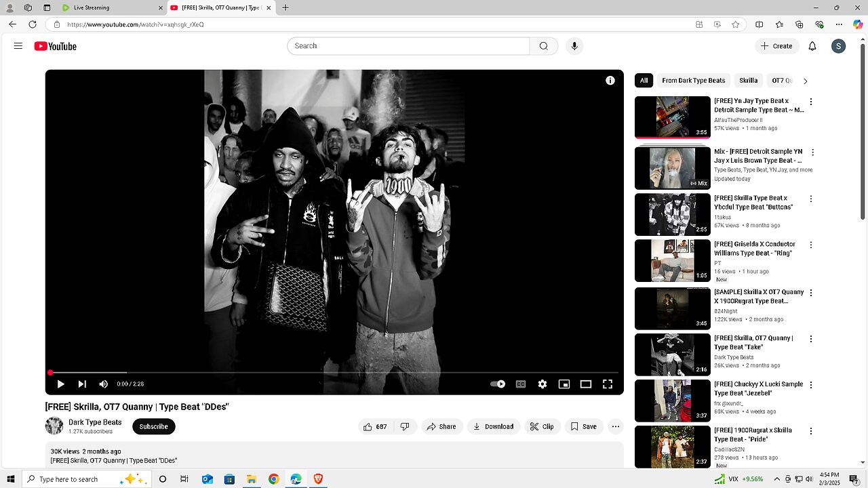Open the Skrilla "Buttons" video thumbnail
The image size is (868, 488).
click(673, 215)
